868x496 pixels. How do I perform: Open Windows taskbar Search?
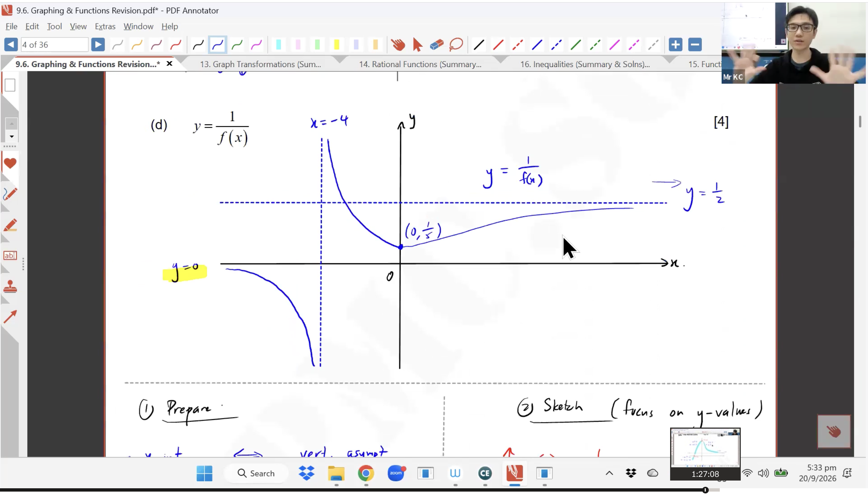(256, 473)
